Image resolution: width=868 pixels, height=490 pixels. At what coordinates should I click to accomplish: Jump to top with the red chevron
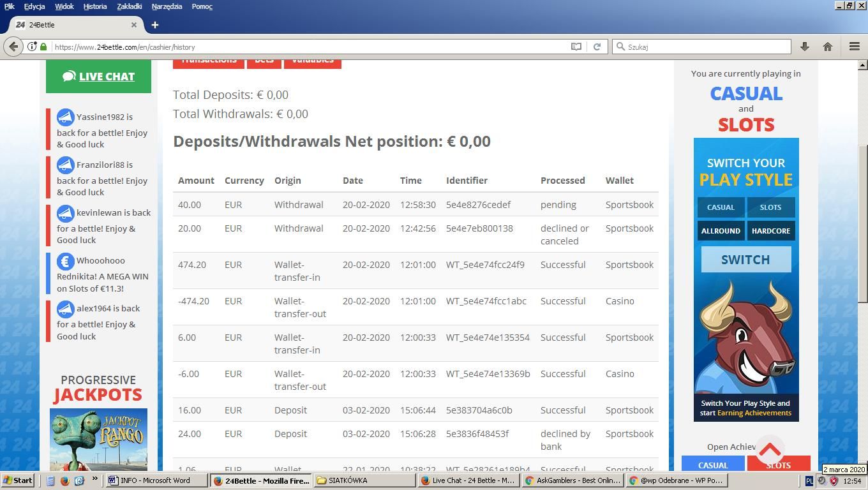[770, 451]
